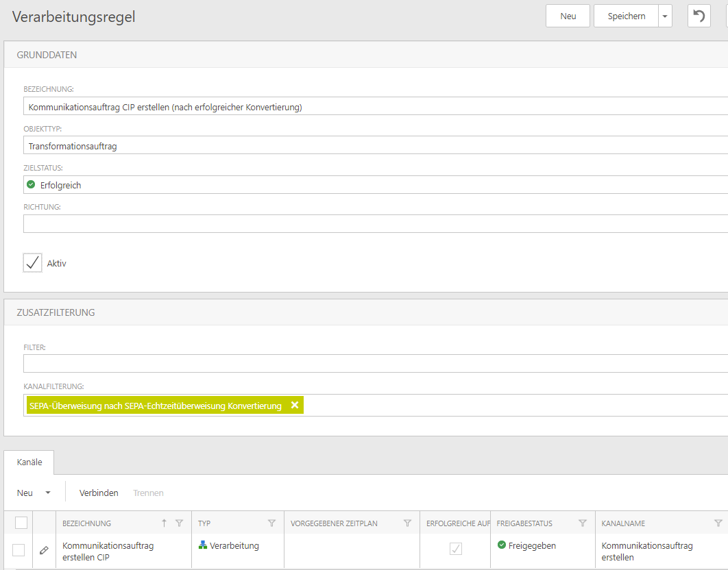Image resolution: width=728 pixels, height=570 pixels.
Task: Toggle sort arrow in Bezeichnung column
Action: point(164,523)
